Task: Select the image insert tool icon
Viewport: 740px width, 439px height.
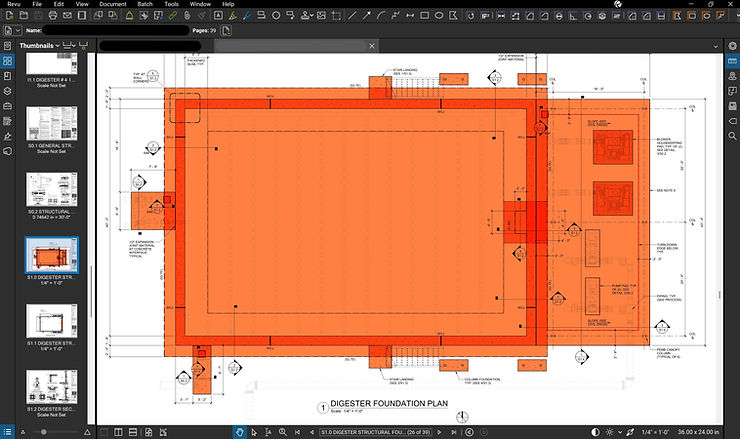Action: point(321,16)
